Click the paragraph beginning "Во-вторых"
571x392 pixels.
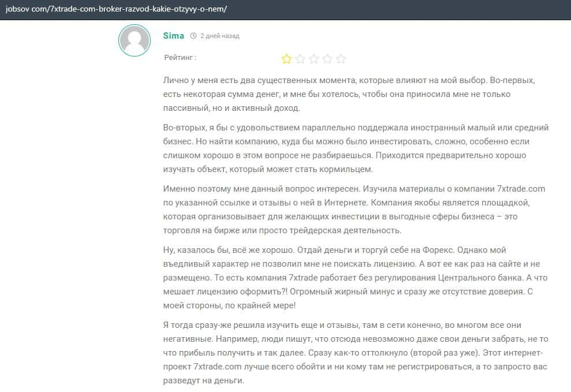tap(346, 148)
